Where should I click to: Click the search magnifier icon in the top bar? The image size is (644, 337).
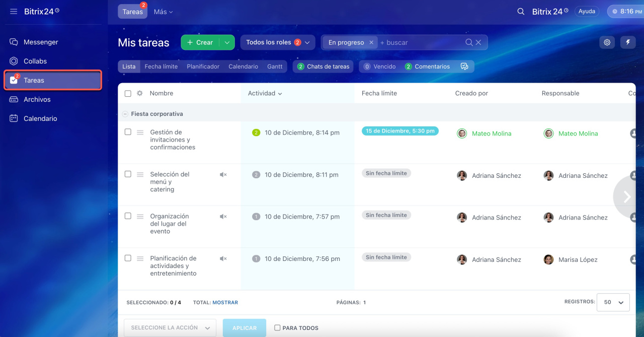click(x=521, y=12)
